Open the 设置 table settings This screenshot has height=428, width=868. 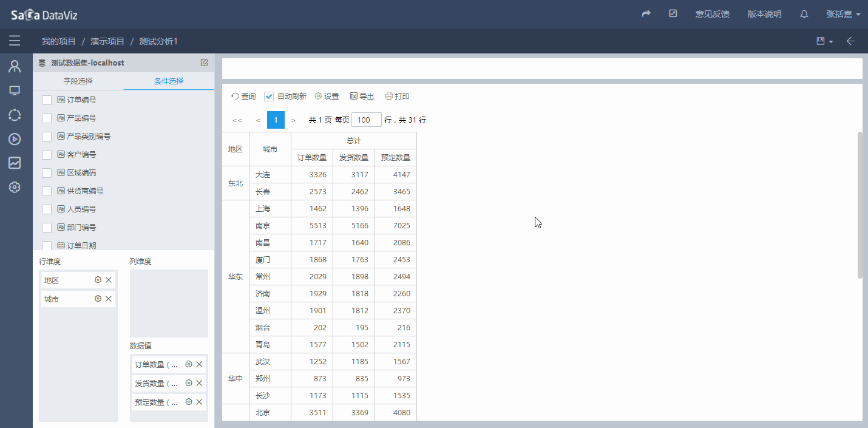click(327, 97)
